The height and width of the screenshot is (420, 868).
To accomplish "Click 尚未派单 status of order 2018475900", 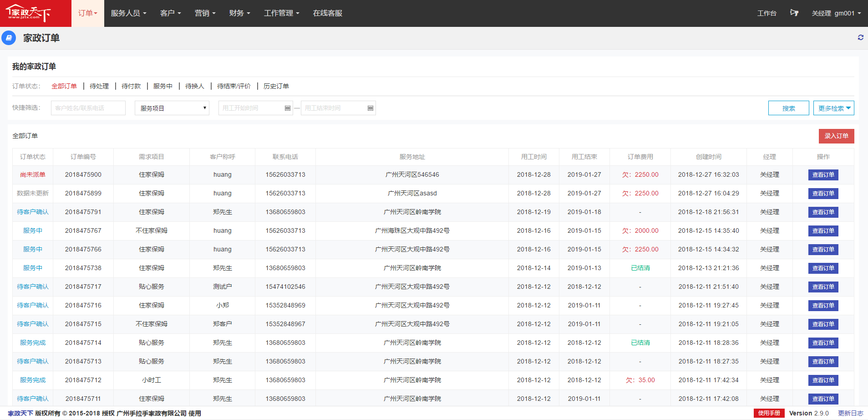I will click(33, 174).
